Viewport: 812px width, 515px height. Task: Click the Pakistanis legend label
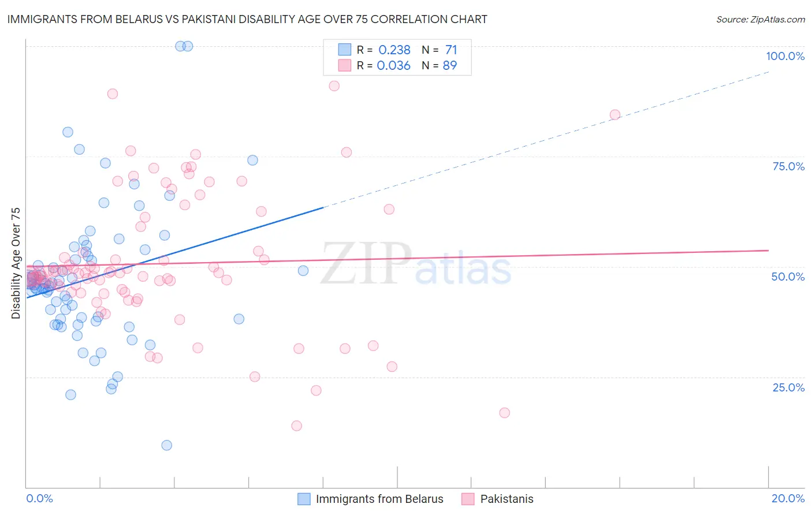pos(507,499)
